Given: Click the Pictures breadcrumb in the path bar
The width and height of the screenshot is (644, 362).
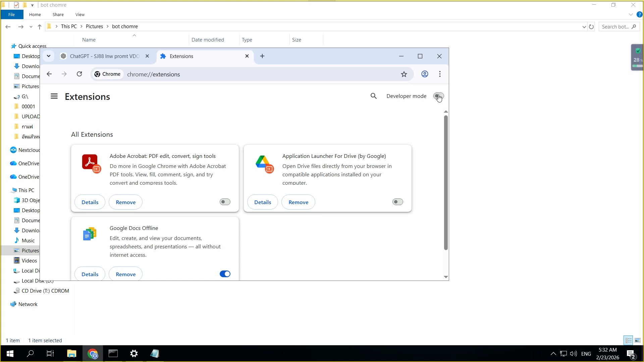Looking at the screenshot, I should (95, 26).
